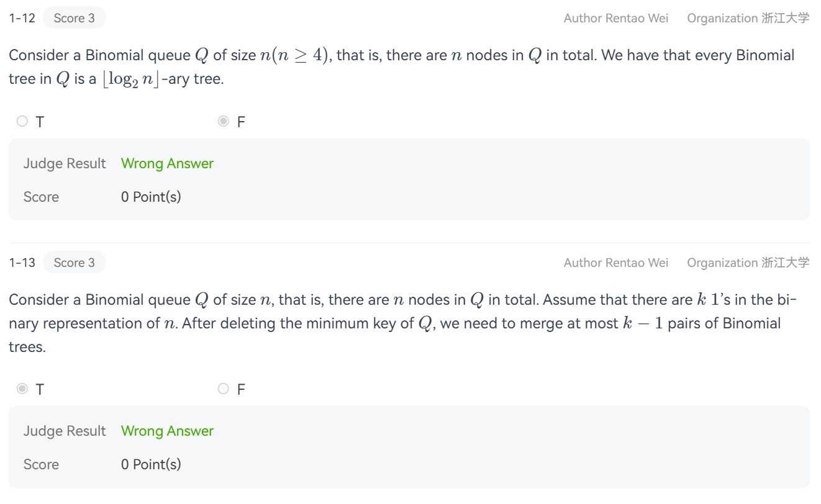This screenshot has width=821, height=504.
Task: Click the Judge Result label under question 1-12
Action: point(65,163)
